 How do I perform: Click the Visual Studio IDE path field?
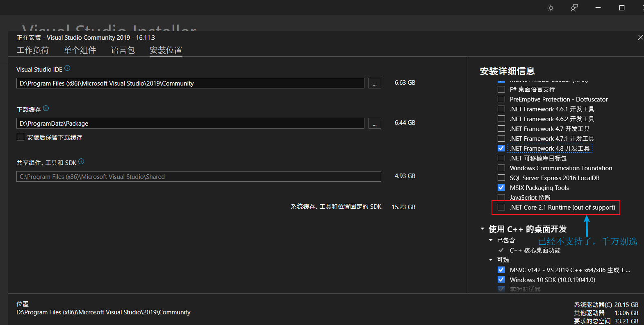point(190,83)
